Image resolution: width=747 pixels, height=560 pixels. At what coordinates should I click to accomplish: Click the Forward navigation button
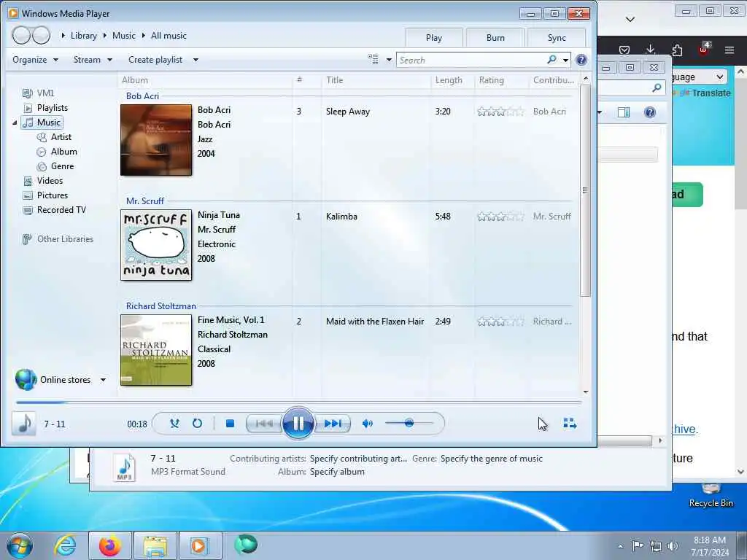coord(42,35)
